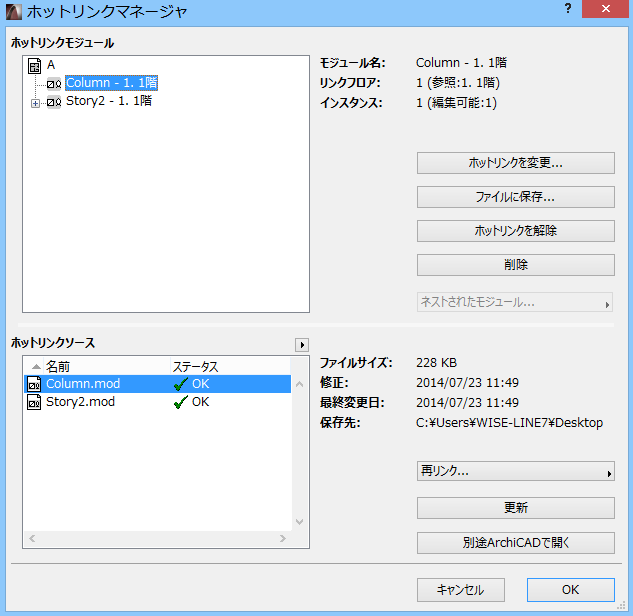The width and height of the screenshot is (633, 616).
Task: Click the green OK checkmark for Story2.mod
Action: click(180, 402)
